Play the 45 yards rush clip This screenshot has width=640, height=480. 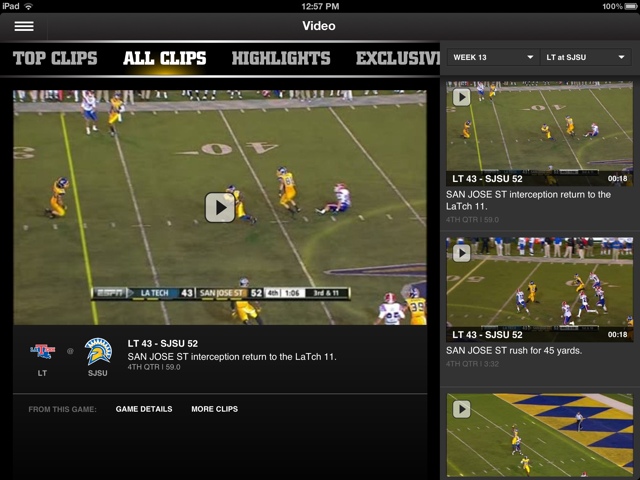462,253
